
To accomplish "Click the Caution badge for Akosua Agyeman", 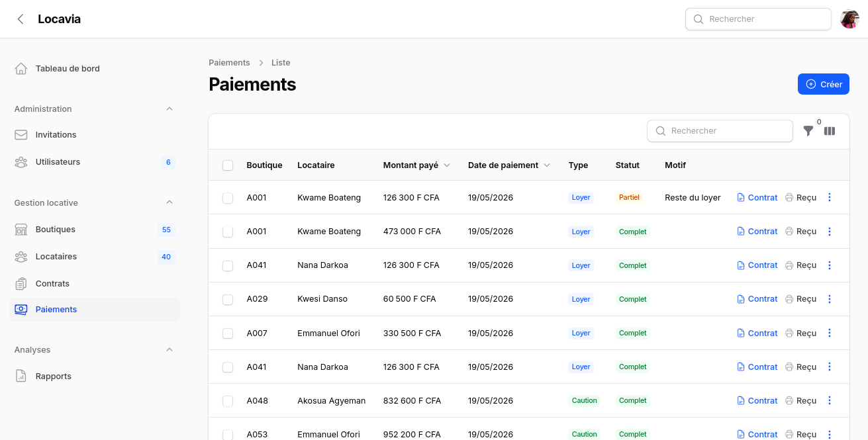I will (x=584, y=401).
